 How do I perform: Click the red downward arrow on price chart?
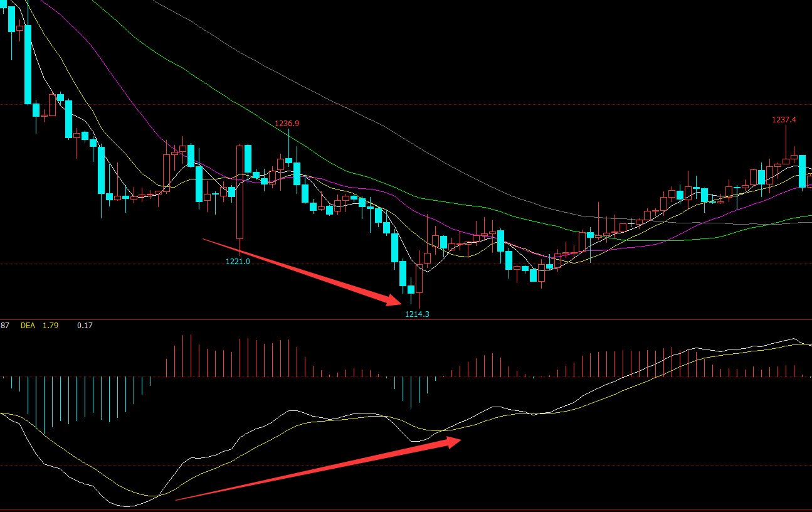(301, 271)
